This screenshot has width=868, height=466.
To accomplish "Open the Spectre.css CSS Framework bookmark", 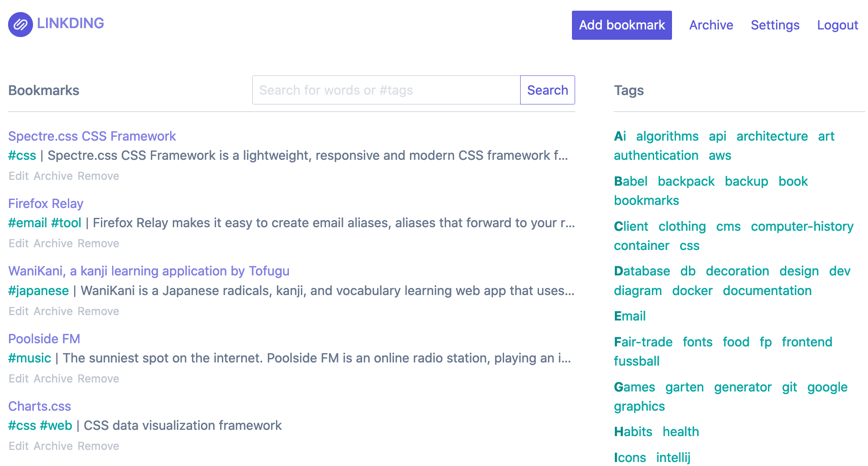I will [x=92, y=136].
